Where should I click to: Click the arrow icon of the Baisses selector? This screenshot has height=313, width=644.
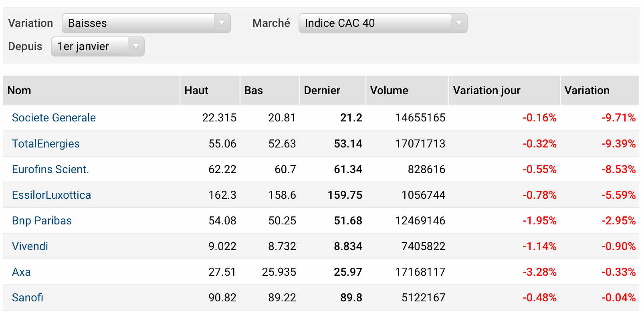pos(222,23)
